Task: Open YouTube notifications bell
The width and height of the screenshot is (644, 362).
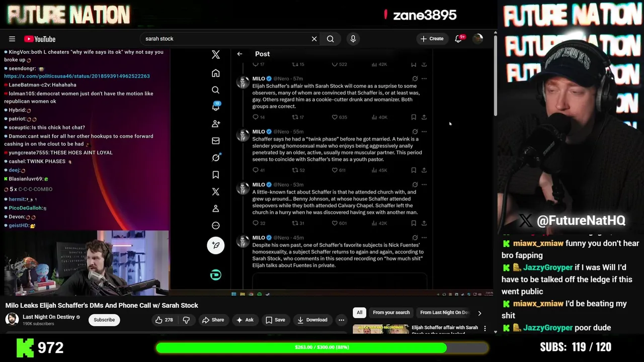Action: [458, 39]
